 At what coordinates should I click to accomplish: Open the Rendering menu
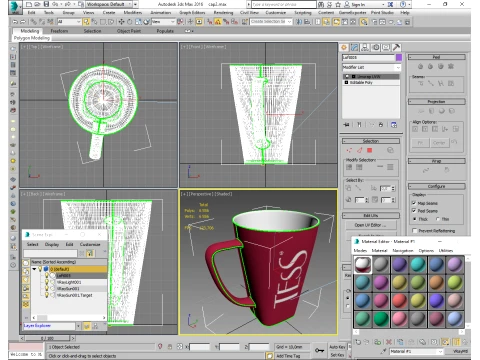[223, 13]
